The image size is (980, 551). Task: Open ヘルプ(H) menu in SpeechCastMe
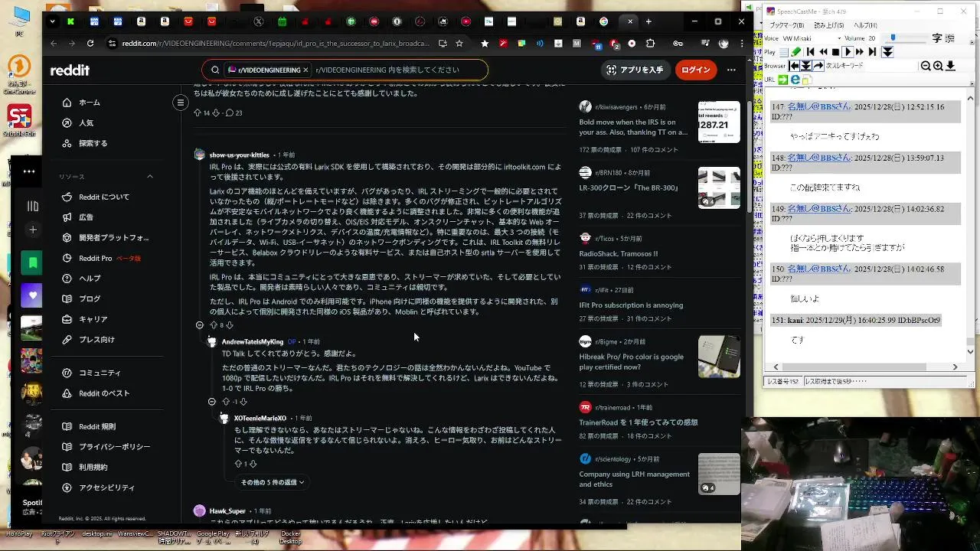865,25
